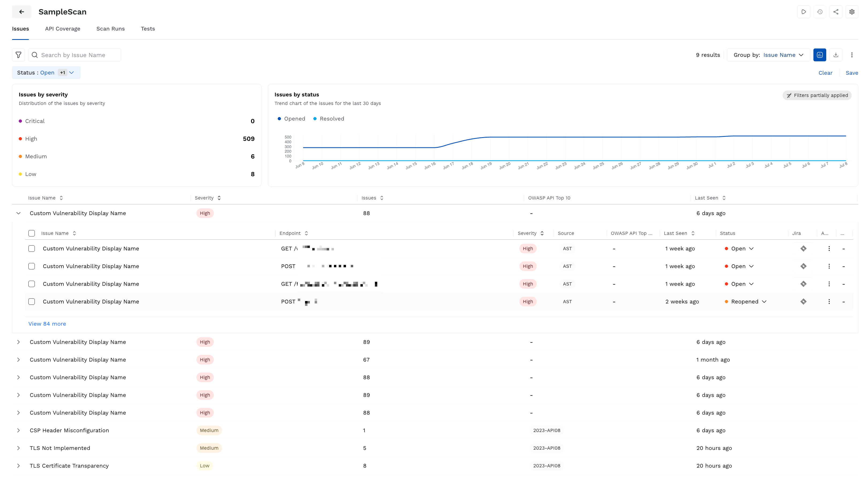Viewport: 868px width, 481px height.
Task: Switch to API Coverage tab
Action: point(63,29)
